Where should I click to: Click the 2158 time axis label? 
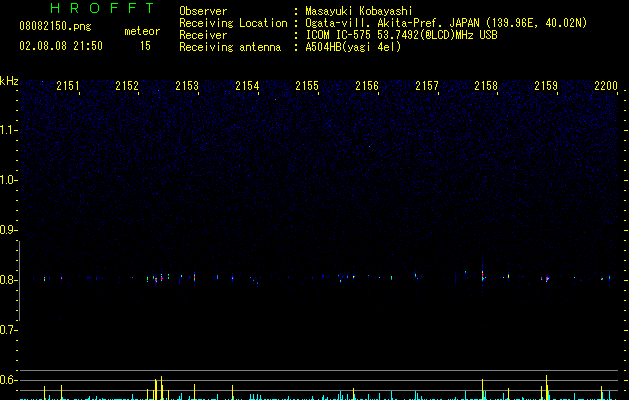point(486,85)
